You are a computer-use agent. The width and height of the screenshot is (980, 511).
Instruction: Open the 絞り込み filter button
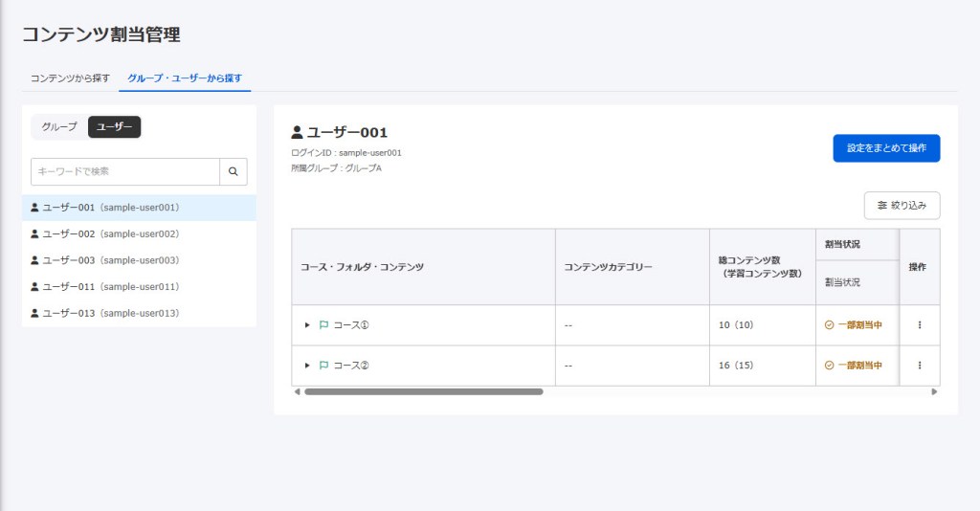click(902, 205)
